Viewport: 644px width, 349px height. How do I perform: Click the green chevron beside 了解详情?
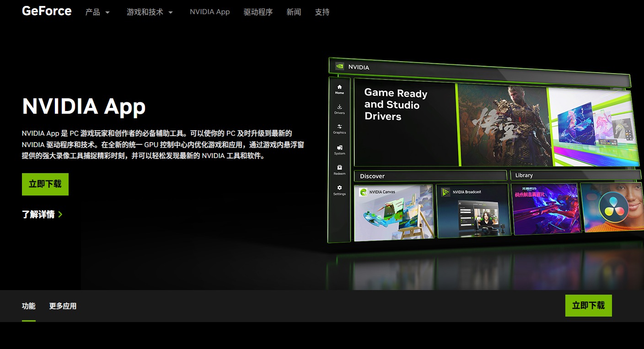tap(60, 214)
